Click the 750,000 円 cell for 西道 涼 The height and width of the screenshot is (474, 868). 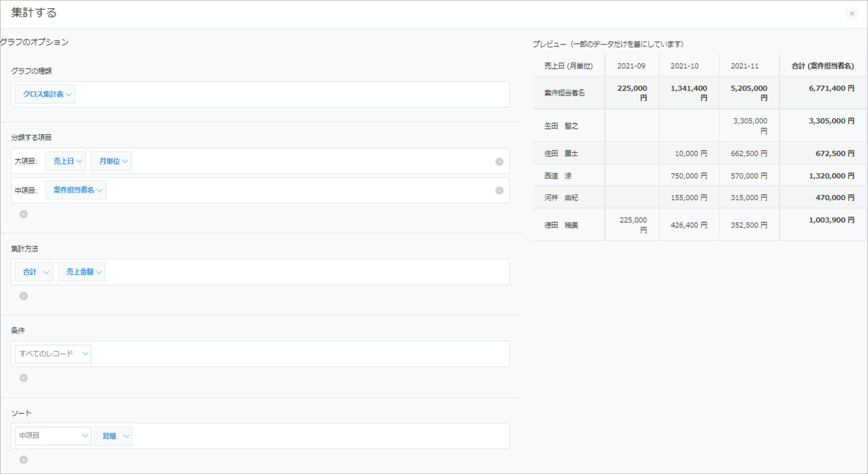click(689, 175)
